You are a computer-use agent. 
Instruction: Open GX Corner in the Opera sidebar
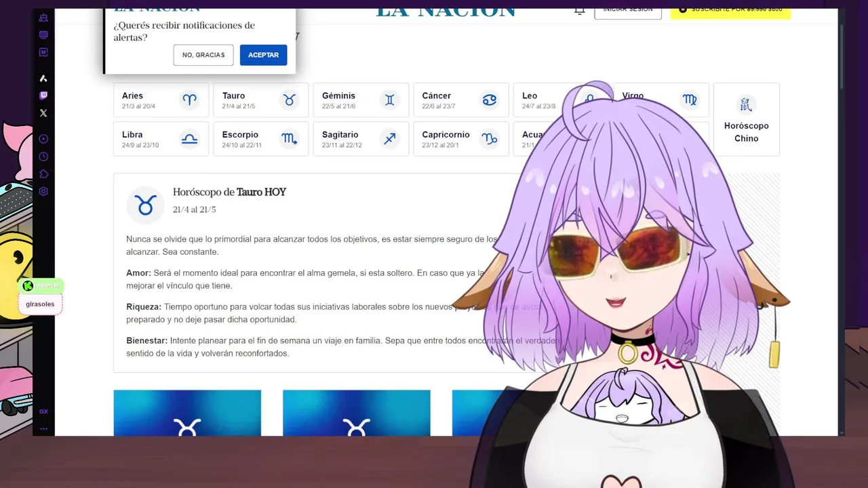tap(43, 18)
